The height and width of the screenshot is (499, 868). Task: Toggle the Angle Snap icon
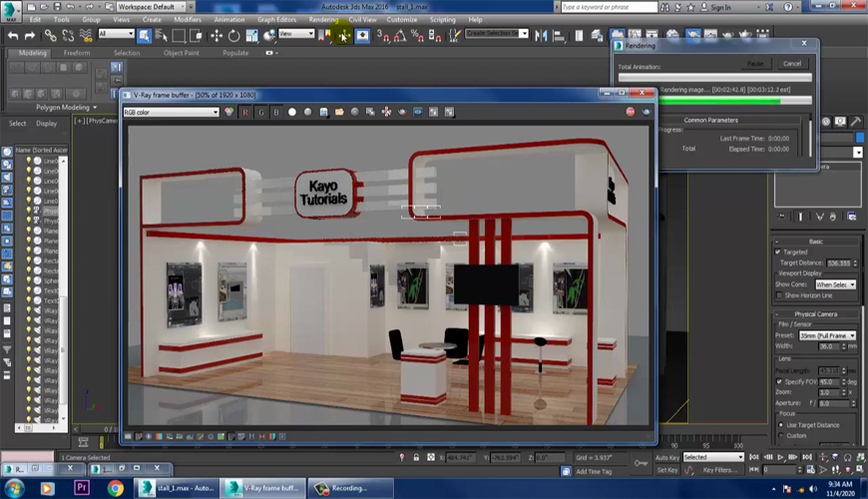(x=400, y=36)
